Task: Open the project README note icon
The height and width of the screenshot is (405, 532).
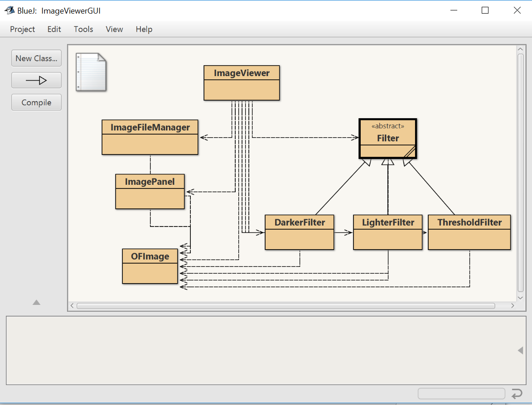Action: pos(91,72)
